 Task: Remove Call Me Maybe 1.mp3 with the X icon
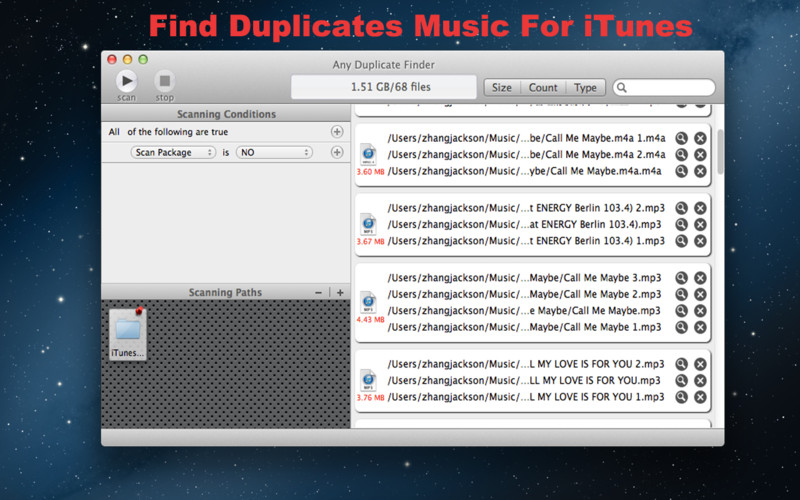pyautogui.click(x=701, y=327)
